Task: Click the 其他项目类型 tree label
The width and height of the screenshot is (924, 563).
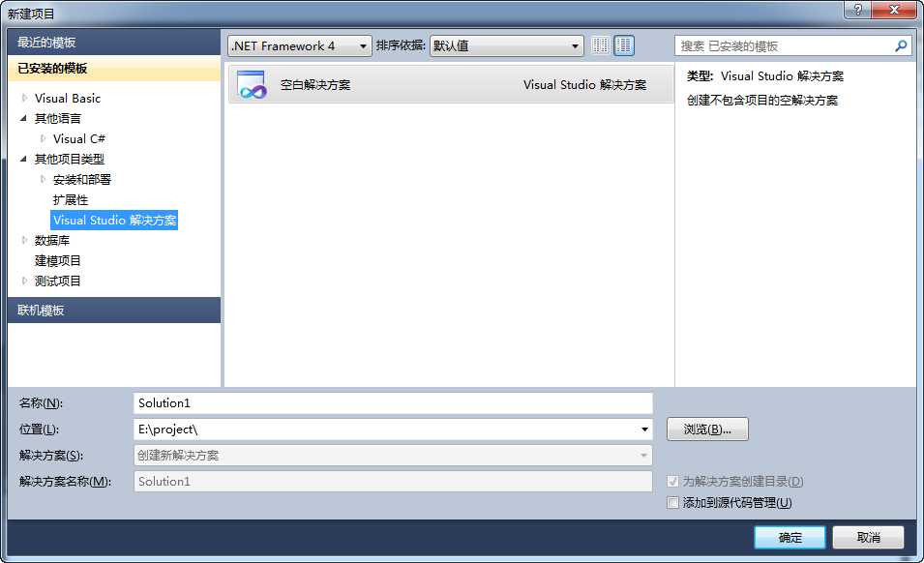Action: click(x=69, y=159)
